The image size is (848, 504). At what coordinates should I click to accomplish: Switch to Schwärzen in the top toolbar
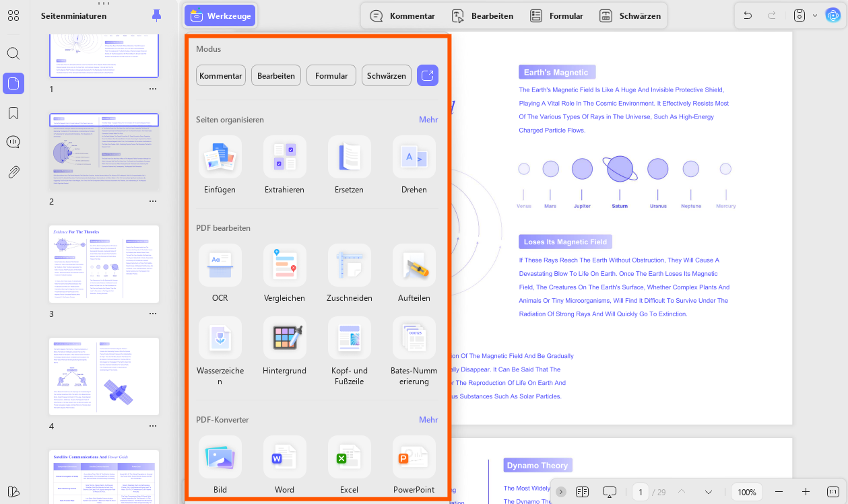tap(630, 15)
